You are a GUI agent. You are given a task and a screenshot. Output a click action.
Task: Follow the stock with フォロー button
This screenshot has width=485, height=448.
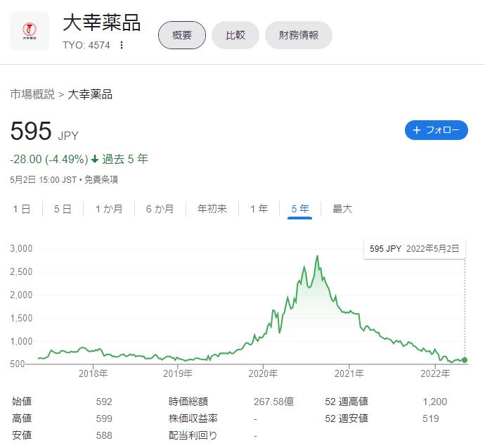(x=436, y=130)
